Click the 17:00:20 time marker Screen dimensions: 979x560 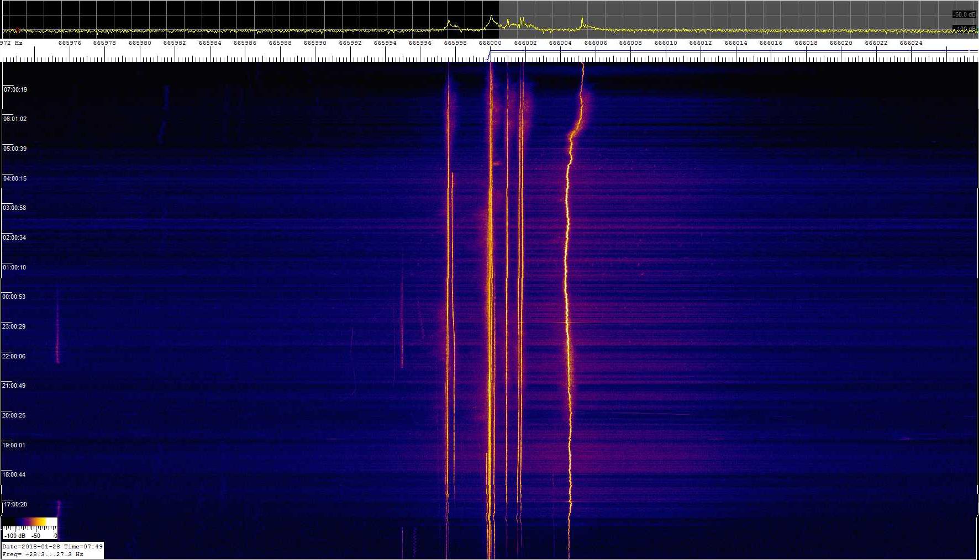tap(15, 504)
